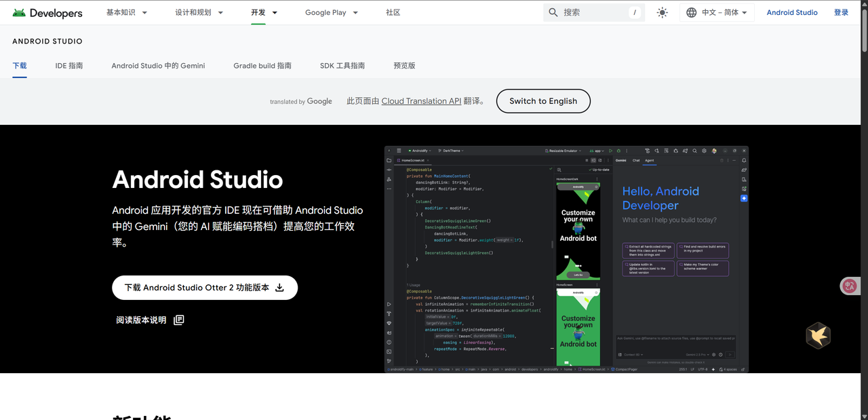Click 'UTF-8' in the IDE preview status bar
This screenshot has width=868, height=420.
point(703,369)
